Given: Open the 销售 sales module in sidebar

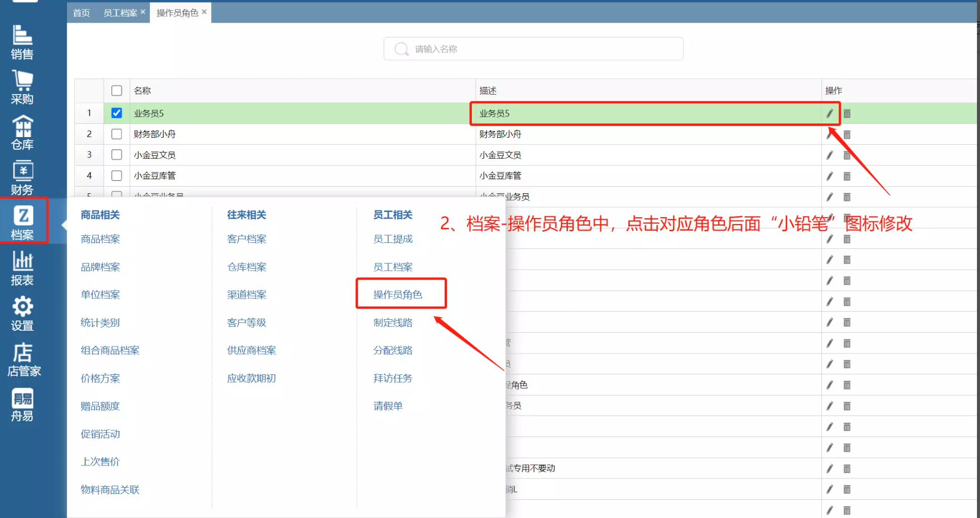Looking at the screenshot, I should [x=22, y=42].
